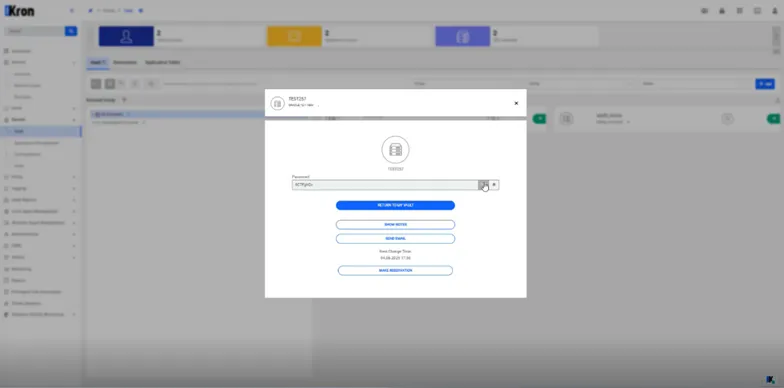This screenshot has height=388, width=784.
Task: Click the Next Change Time date value
Action: tap(396, 258)
